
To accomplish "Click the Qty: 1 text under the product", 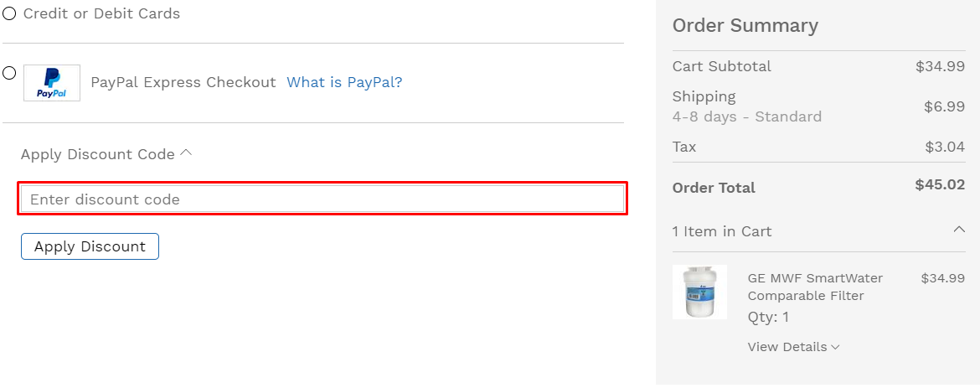I will point(768,318).
